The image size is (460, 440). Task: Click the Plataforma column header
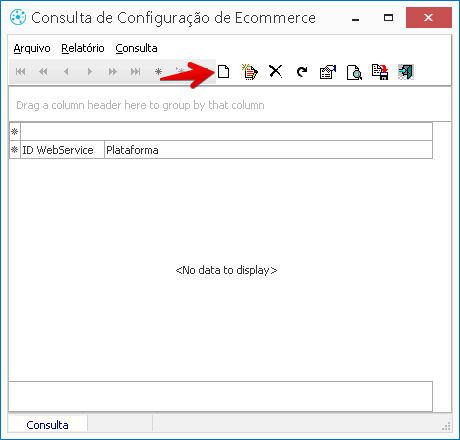coord(268,150)
